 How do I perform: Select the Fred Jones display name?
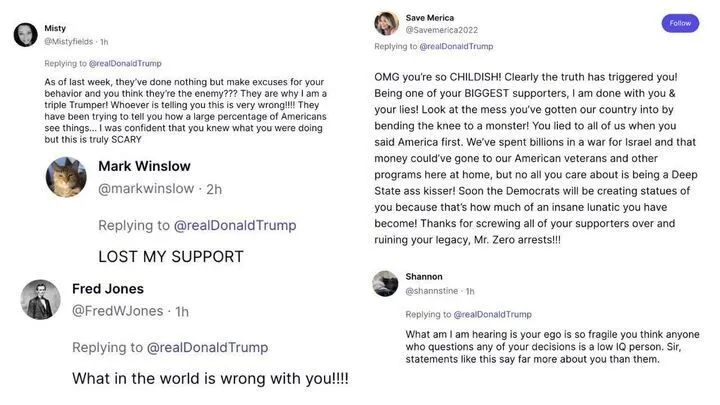point(108,289)
